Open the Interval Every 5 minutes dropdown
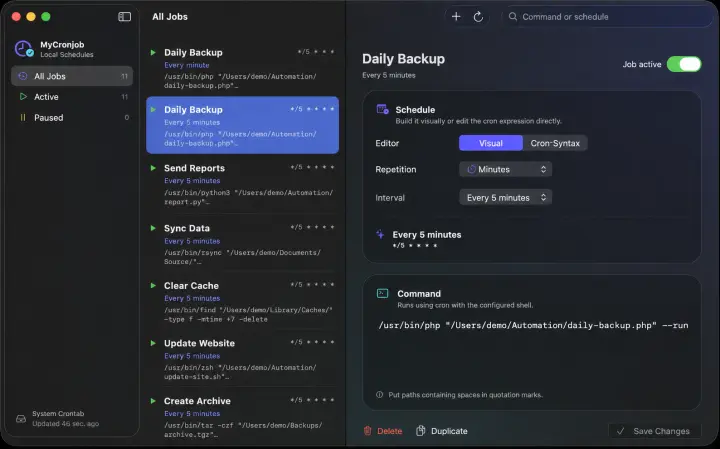720x449 pixels. (506, 198)
